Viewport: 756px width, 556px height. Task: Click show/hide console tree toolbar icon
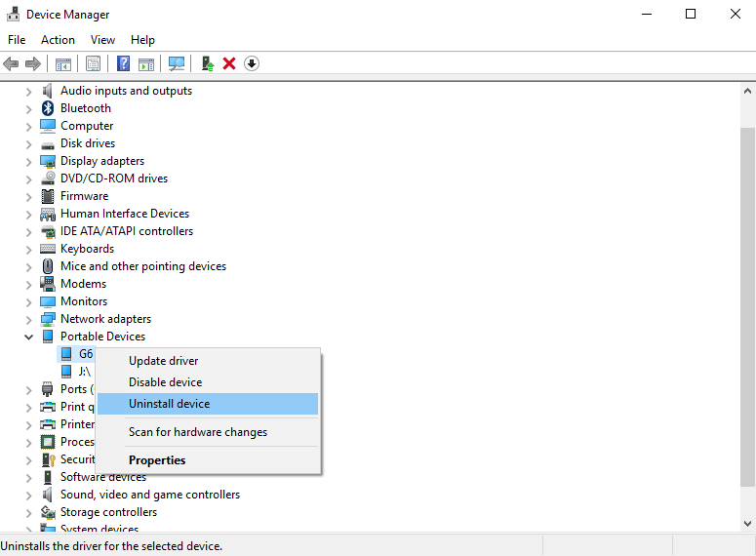(62, 63)
